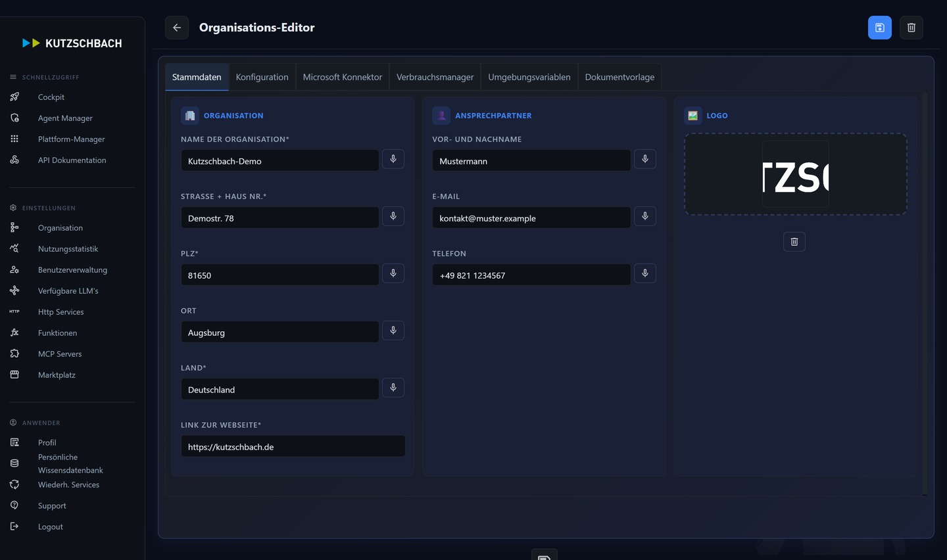This screenshot has height=560, width=947.
Task: Click the Cockpit rocket icon
Action: pyautogui.click(x=14, y=97)
